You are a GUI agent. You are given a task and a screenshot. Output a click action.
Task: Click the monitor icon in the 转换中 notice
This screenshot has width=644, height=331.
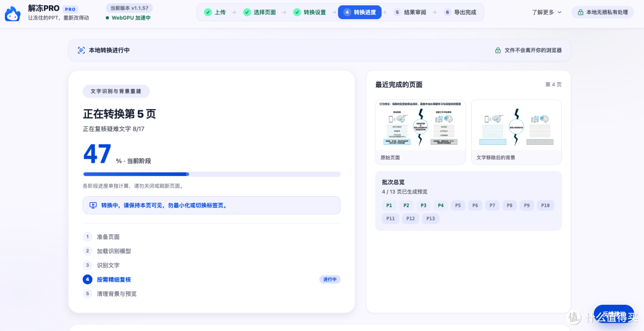(x=93, y=205)
